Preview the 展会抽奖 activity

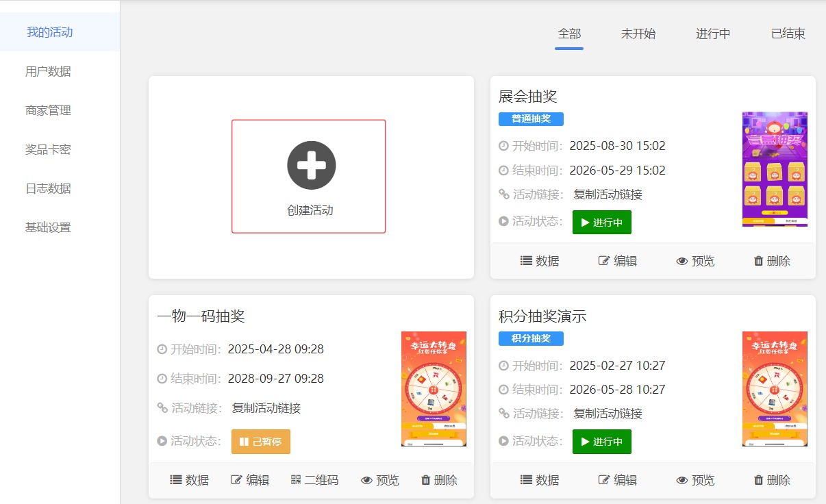(x=695, y=261)
